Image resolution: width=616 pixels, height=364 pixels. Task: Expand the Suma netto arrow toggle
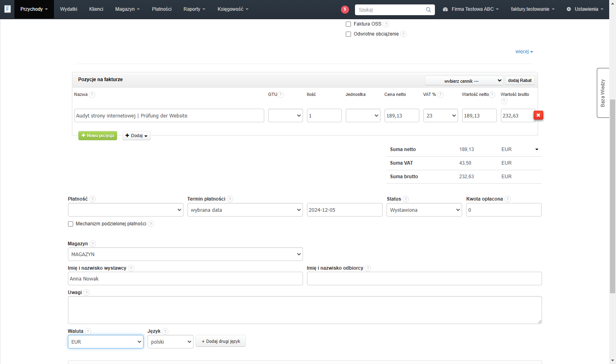[537, 149]
